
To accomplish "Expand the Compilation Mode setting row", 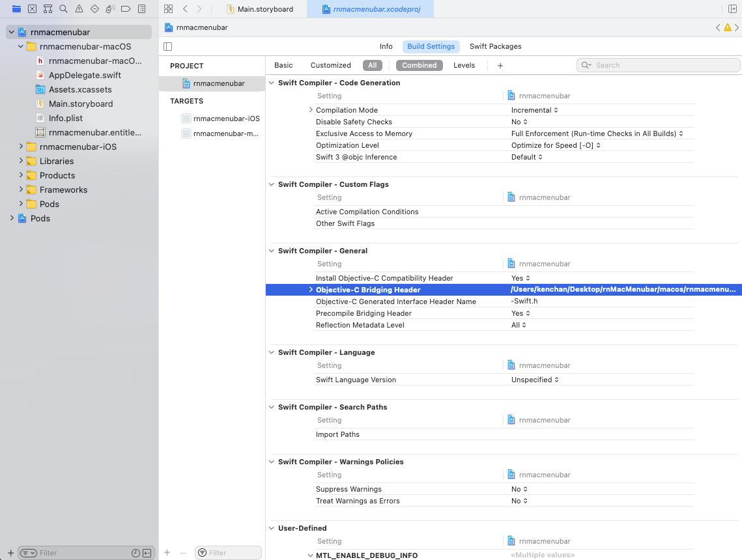I will point(311,110).
